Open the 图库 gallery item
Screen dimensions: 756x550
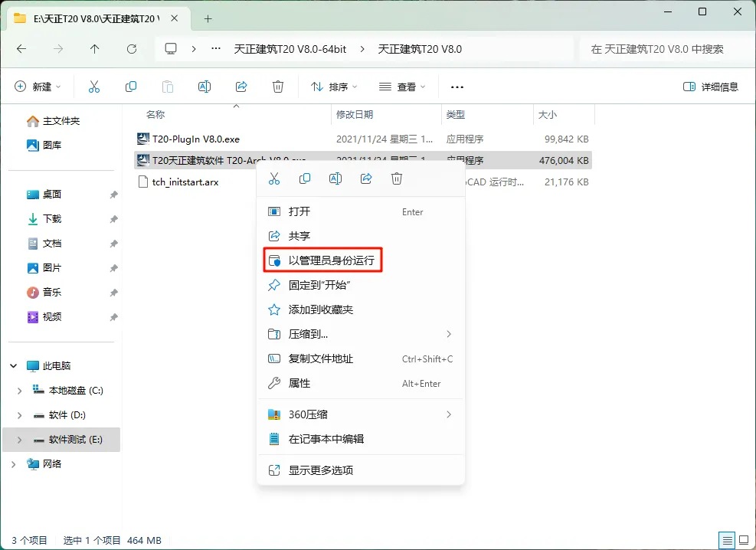click(44, 145)
